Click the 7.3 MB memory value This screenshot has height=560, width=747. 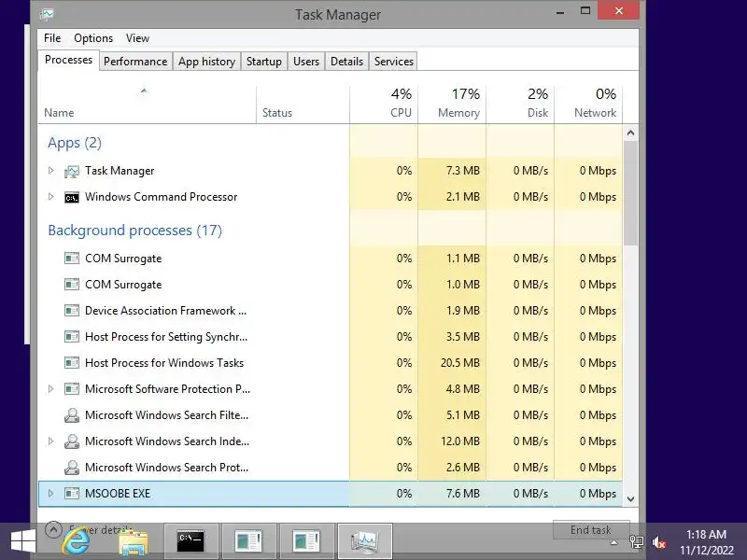(x=462, y=171)
